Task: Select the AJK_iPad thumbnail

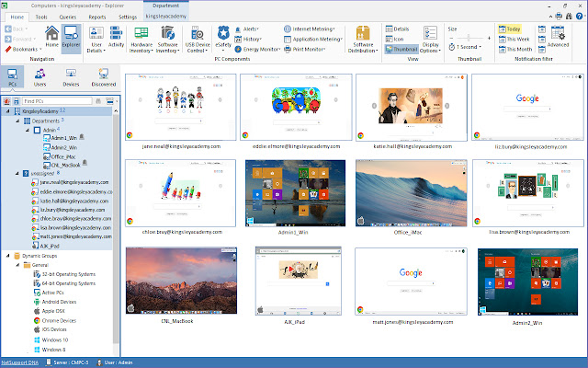Action: click(298, 281)
